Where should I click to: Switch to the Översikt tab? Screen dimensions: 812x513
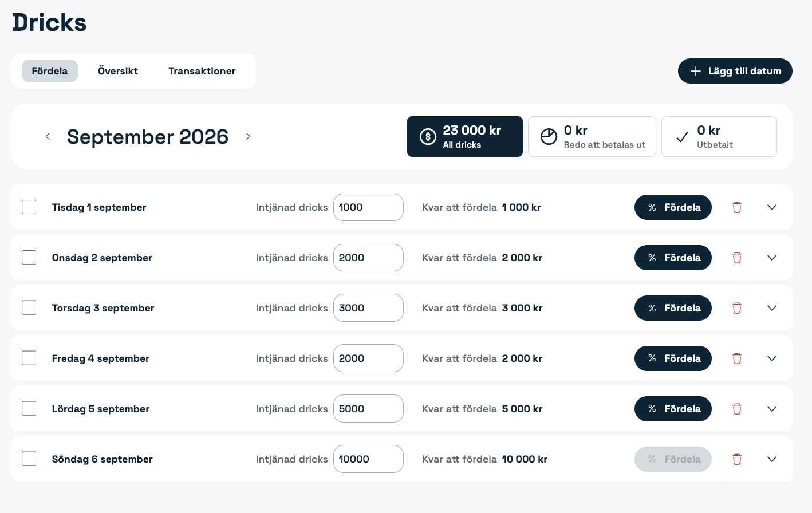click(118, 71)
